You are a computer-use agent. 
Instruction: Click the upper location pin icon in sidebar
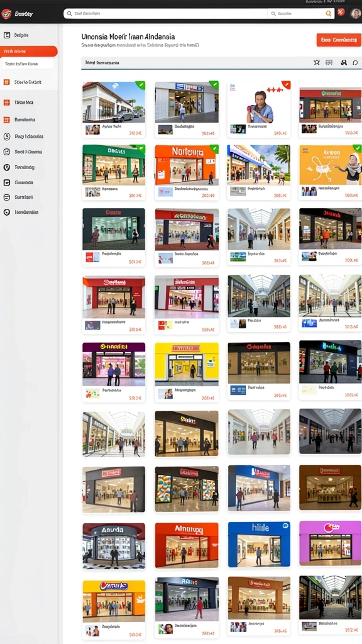click(x=6, y=167)
